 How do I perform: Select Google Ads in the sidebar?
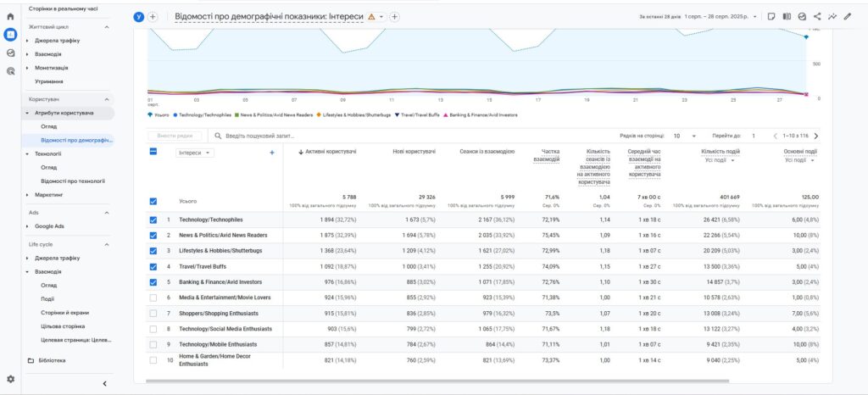(x=49, y=226)
